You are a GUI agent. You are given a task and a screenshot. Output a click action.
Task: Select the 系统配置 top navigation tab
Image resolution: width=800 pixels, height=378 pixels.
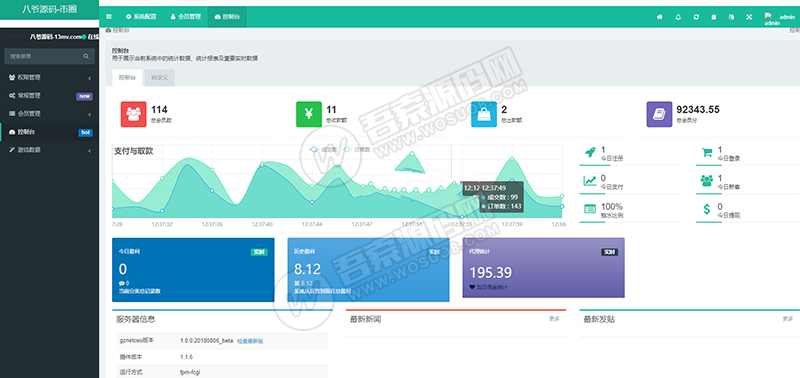(x=141, y=17)
